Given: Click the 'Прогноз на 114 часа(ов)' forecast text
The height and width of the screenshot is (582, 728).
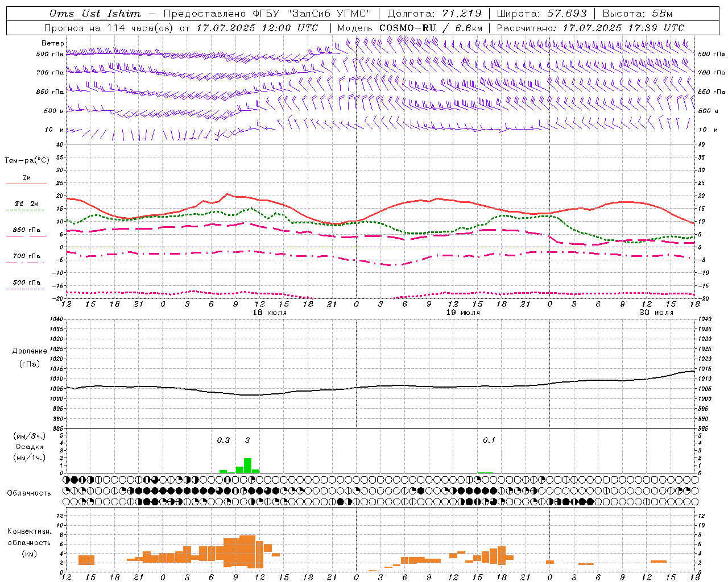Looking at the screenshot, I should [109, 28].
